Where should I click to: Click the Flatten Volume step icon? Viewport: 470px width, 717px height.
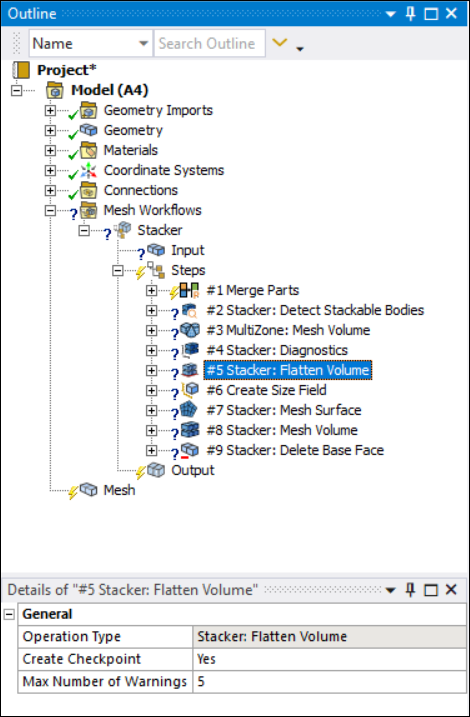click(190, 369)
